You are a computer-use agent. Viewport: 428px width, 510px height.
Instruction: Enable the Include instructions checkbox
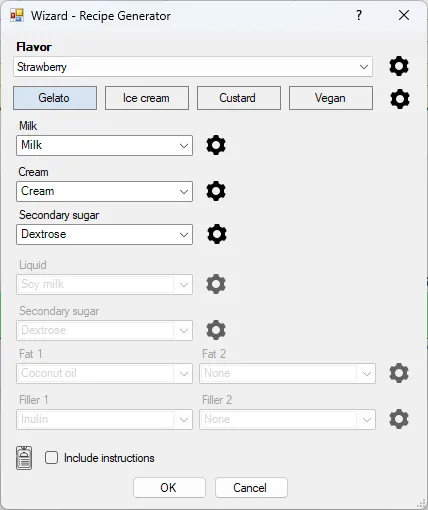click(51, 458)
